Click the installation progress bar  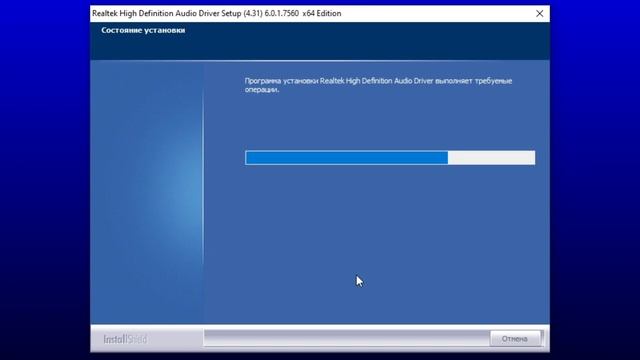pos(390,158)
